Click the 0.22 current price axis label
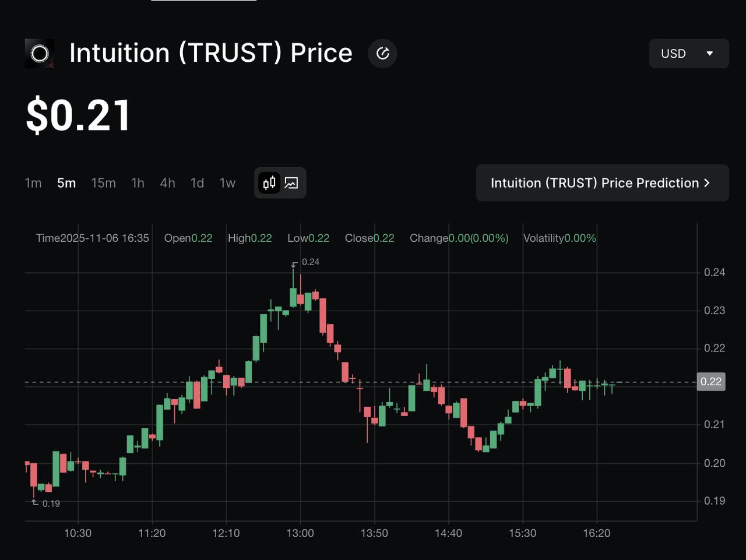Viewport: 746px width, 560px height. coord(712,382)
